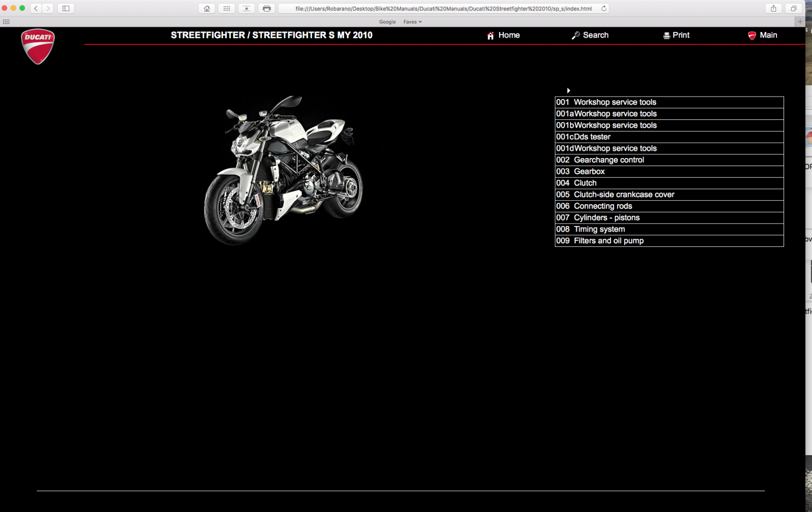
Task: Open 007 Cylinders - pistons section
Action: coord(669,218)
